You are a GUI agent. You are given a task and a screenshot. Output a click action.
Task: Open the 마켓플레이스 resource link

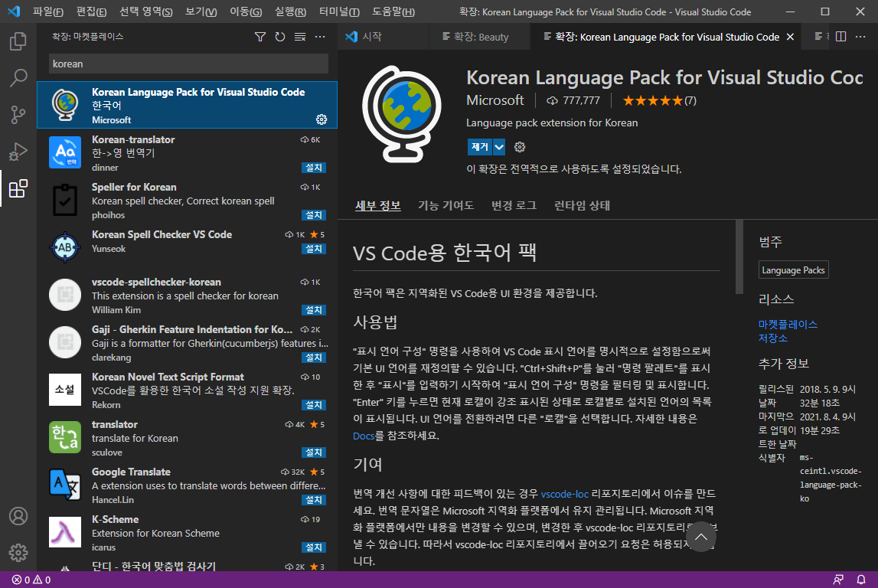[x=788, y=324]
